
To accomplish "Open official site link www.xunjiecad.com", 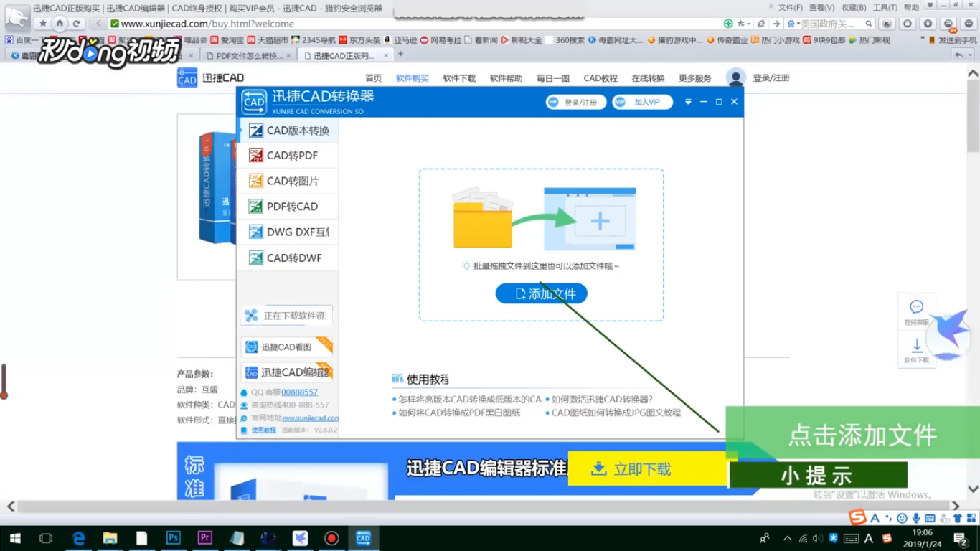I will (310, 418).
